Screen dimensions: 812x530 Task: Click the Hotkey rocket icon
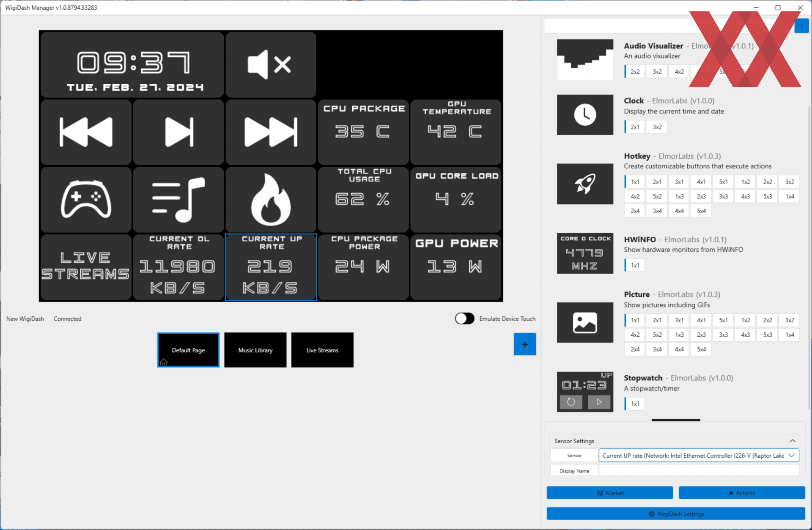pyautogui.click(x=585, y=184)
